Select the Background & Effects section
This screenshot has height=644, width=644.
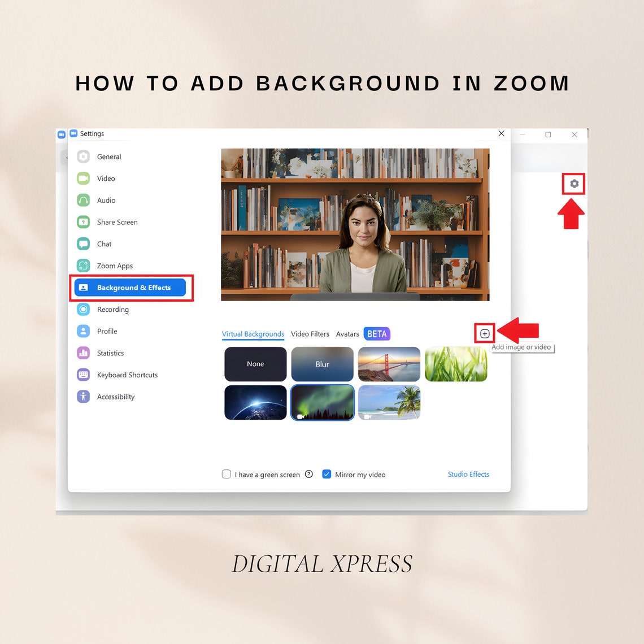coord(130,288)
